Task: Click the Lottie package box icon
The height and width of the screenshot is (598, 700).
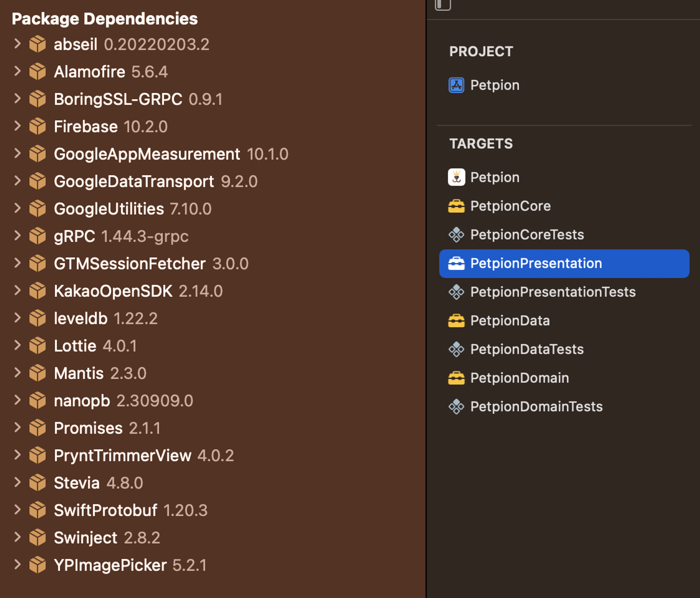Action: point(37,346)
